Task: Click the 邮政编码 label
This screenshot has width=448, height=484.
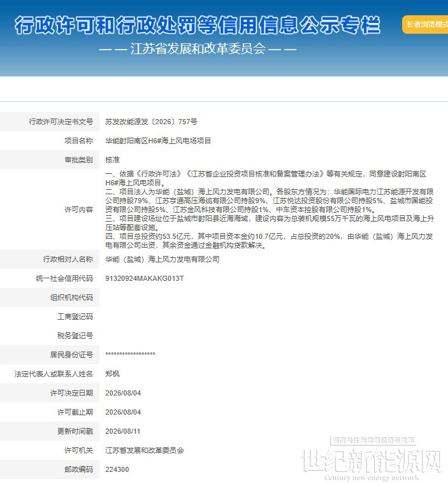Action: 78,470
